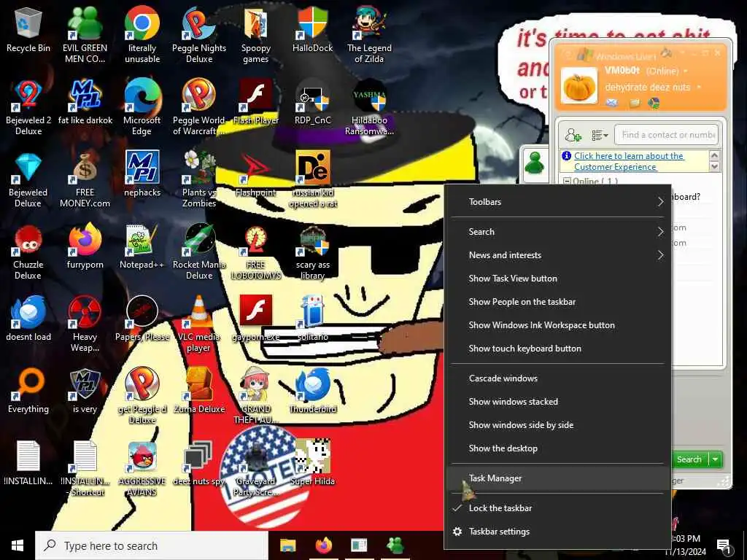Viewport: 747px width, 560px height.
Task: Select the HalloDock desktop shortcut
Action: tap(312, 29)
